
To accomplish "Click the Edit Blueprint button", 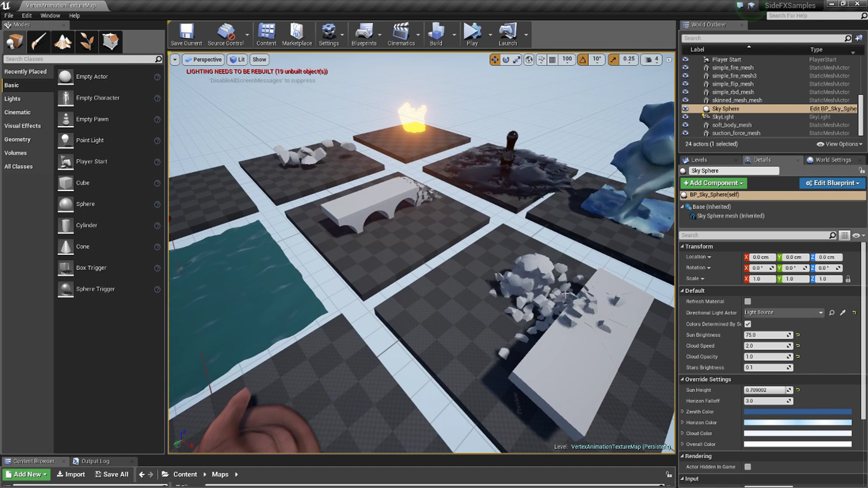I will (832, 183).
